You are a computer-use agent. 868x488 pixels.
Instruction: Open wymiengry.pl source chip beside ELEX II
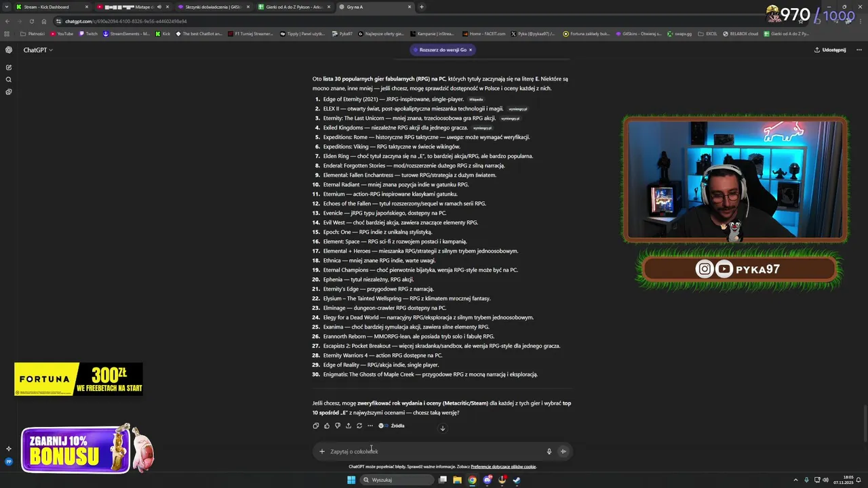click(518, 109)
